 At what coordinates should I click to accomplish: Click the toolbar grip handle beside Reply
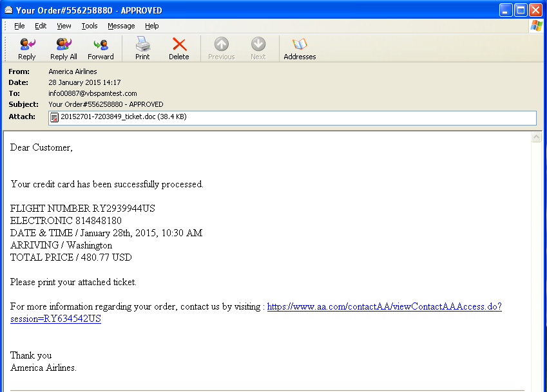pyautogui.click(x=5, y=48)
